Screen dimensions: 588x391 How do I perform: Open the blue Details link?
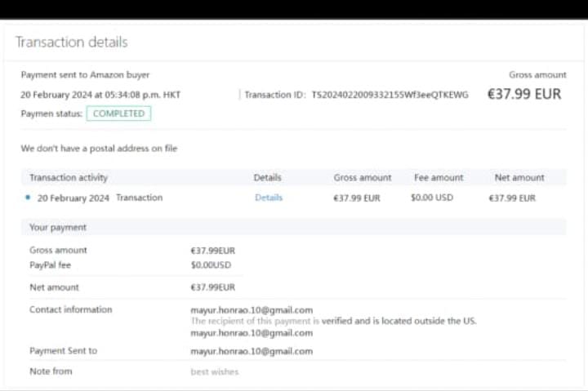click(268, 198)
